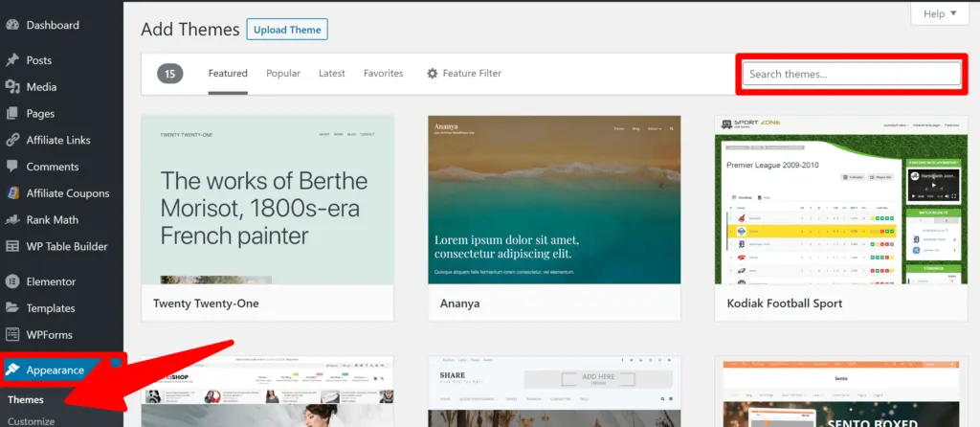Click the Elementor logo icon

tap(11, 281)
